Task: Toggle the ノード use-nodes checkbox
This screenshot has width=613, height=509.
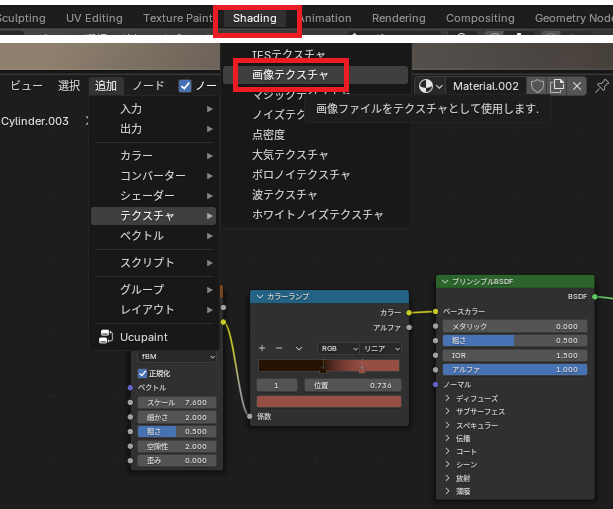Action: click(x=185, y=86)
